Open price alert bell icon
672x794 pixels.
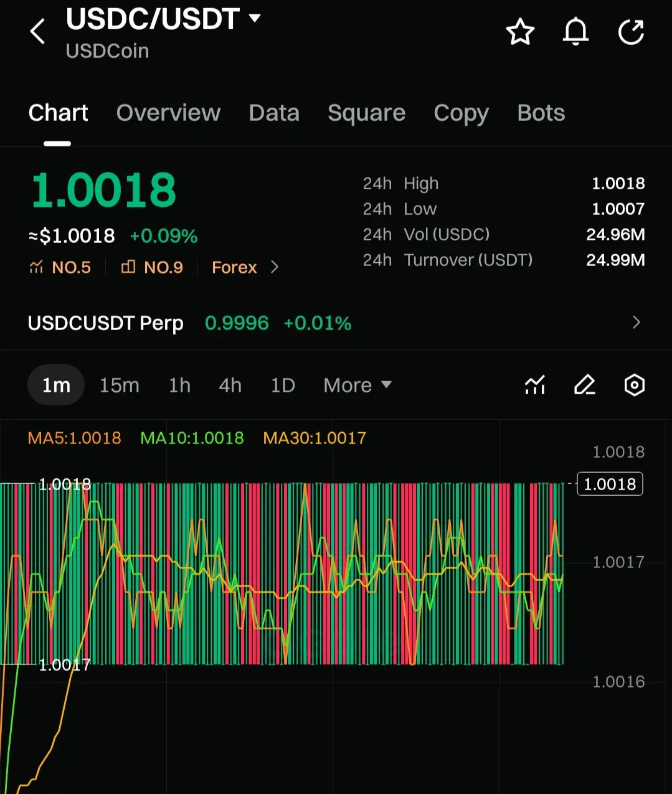pos(575,32)
